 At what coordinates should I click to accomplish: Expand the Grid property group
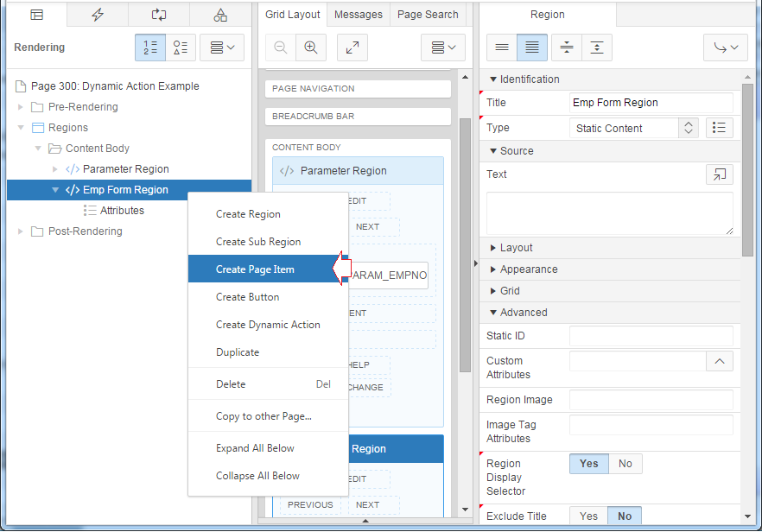493,291
